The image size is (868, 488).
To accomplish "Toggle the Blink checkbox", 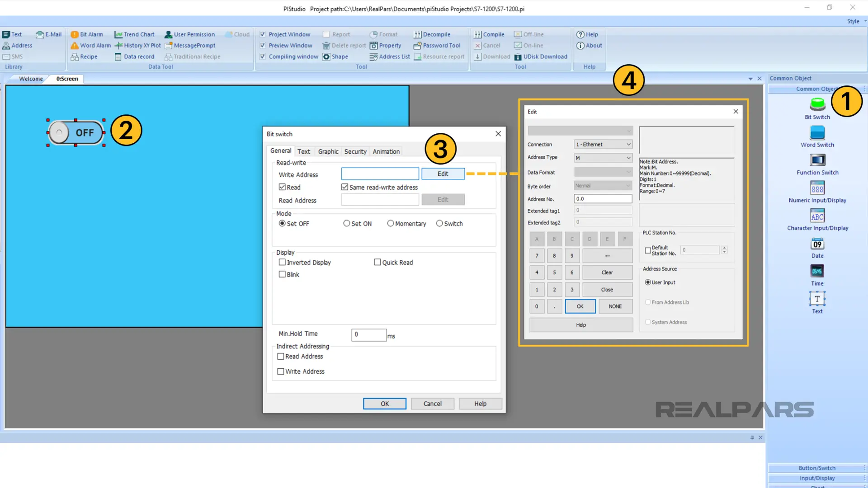I will pyautogui.click(x=282, y=274).
